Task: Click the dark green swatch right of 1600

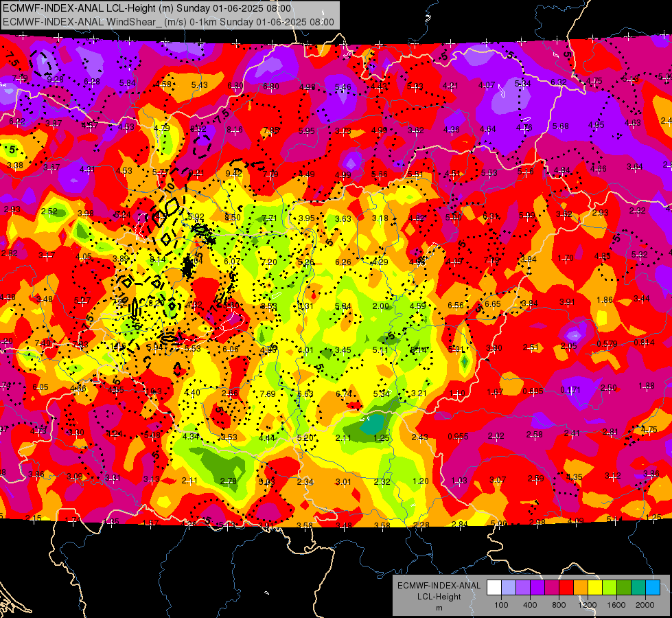Action: click(624, 588)
